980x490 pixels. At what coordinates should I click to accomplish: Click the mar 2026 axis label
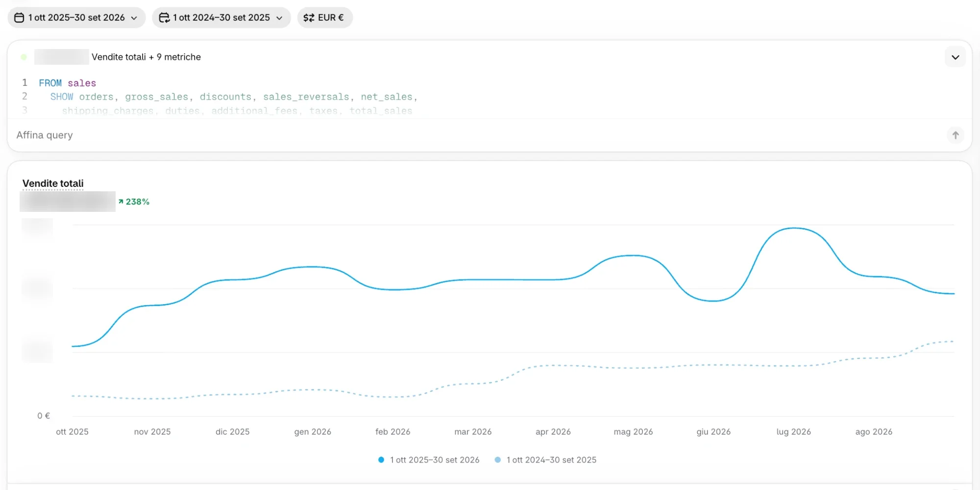click(x=473, y=432)
